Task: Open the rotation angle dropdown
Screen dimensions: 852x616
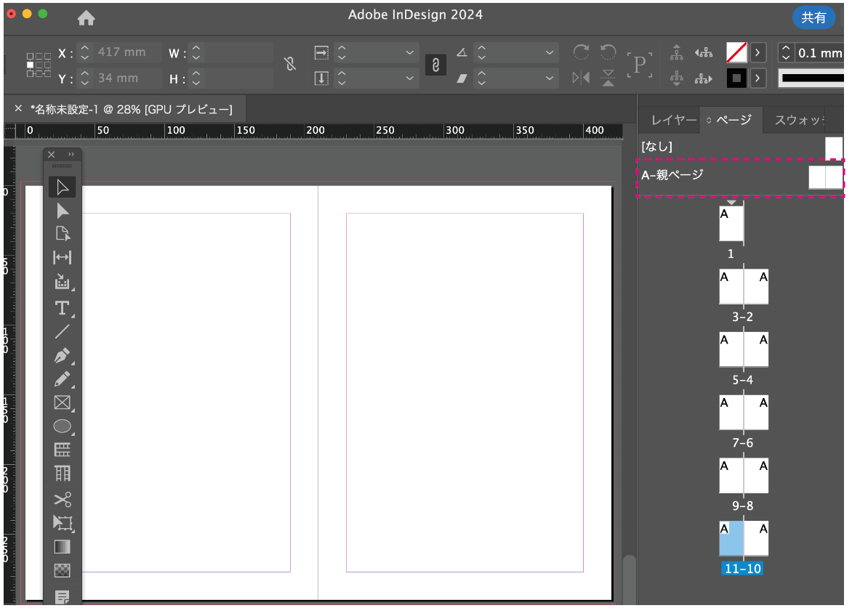Action: [x=551, y=52]
